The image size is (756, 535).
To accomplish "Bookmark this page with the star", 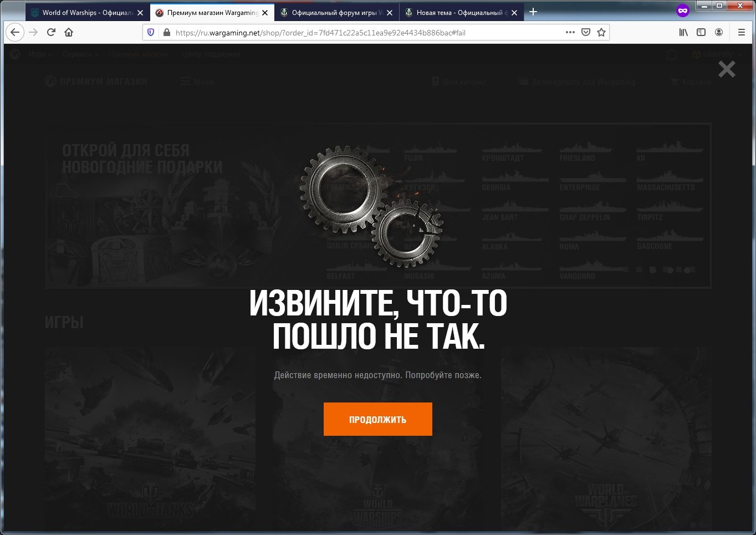I will point(601,32).
